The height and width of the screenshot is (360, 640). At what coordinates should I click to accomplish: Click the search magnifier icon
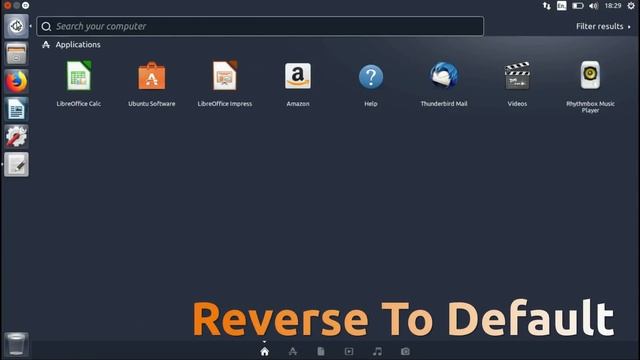[46, 27]
